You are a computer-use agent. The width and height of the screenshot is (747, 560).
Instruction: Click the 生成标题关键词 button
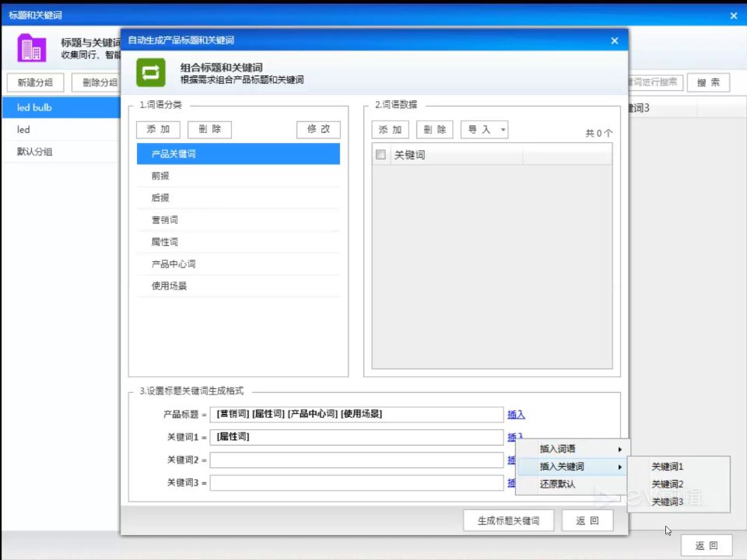(x=508, y=520)
